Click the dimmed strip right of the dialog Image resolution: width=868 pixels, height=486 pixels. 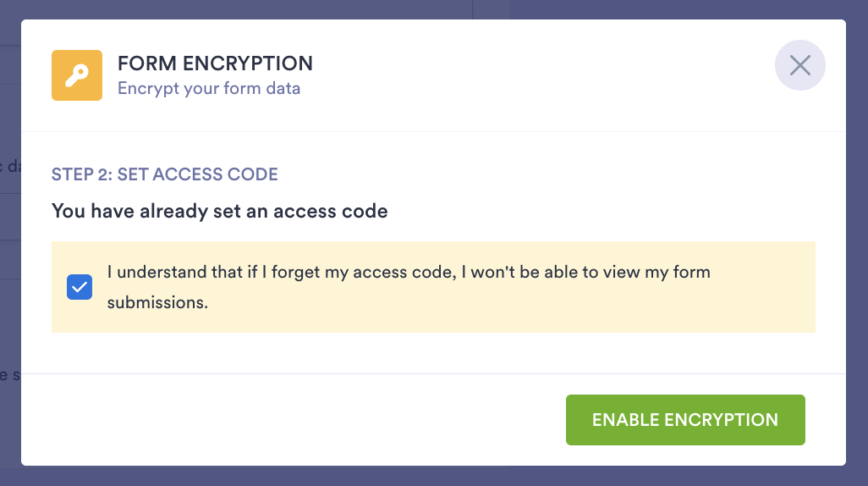(857, 254)
